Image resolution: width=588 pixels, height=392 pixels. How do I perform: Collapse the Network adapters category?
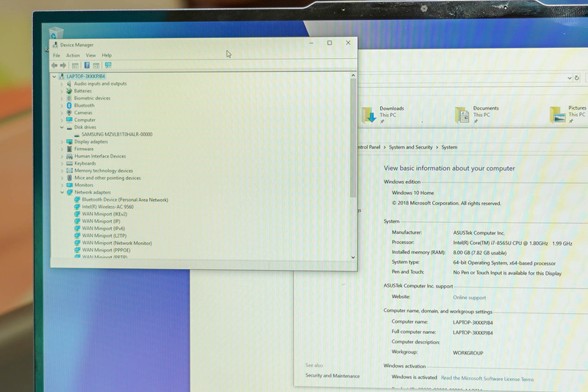pos(62,192)
